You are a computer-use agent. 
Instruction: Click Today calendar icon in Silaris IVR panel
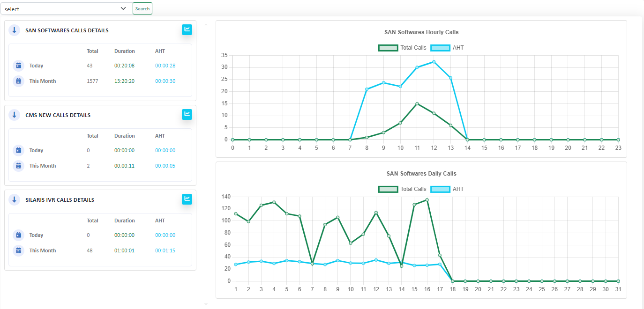[18, 235]
